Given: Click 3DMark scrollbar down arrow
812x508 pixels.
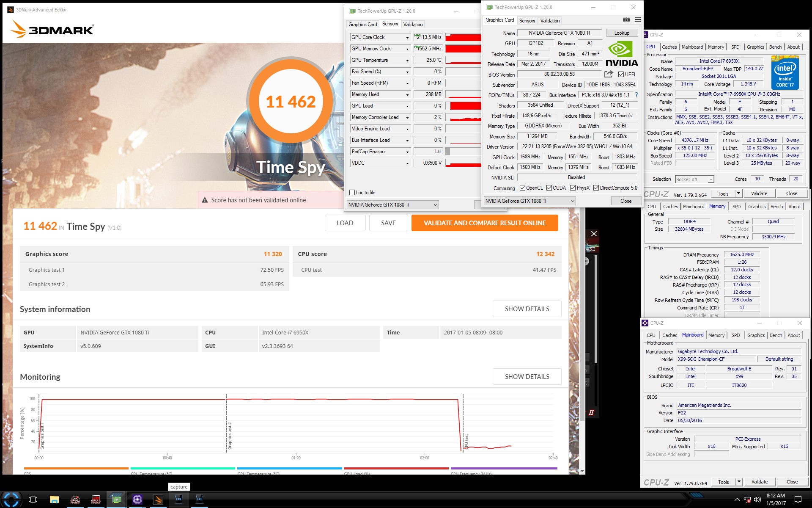Looking at the screenshot, I should (x=582, y=471).
